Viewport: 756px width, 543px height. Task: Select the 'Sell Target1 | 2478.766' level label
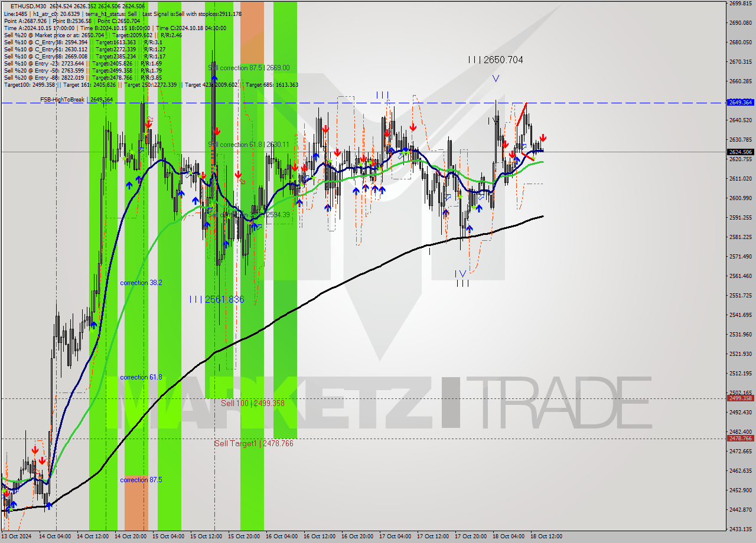tap(253, 443)
